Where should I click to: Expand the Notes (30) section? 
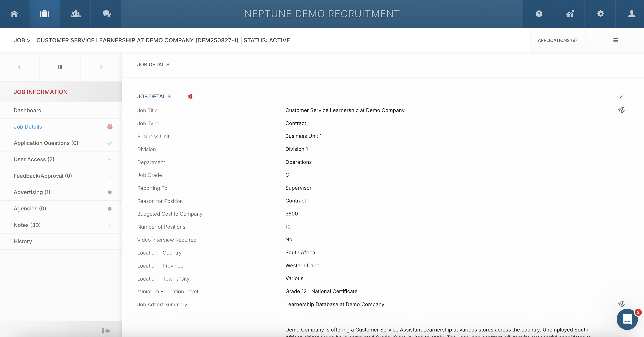point(110,225)
